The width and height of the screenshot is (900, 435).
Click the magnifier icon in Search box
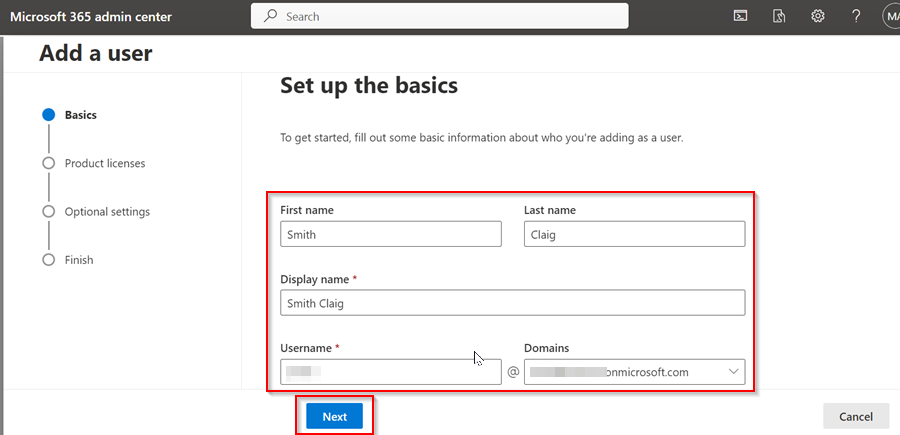point(270,17)
